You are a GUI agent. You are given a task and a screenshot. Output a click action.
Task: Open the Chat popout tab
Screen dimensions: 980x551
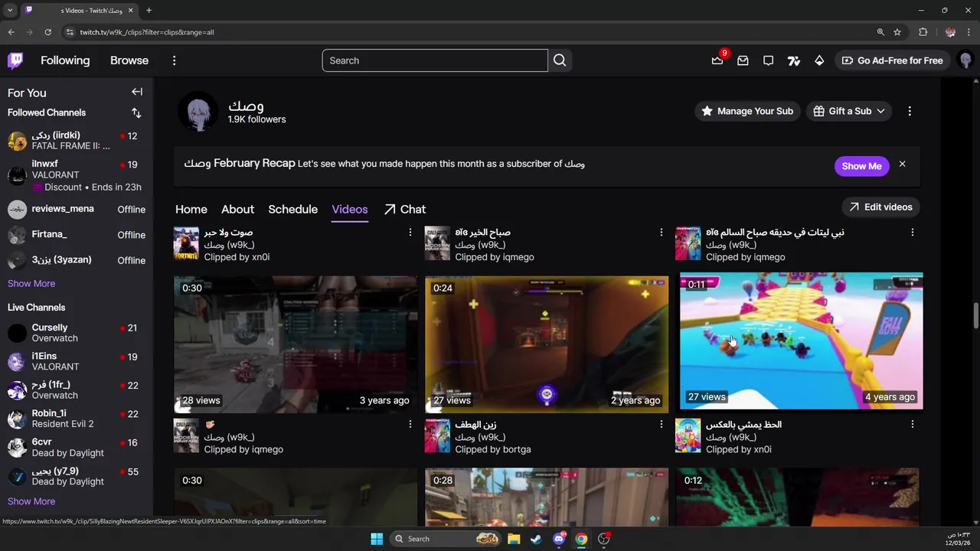tap(404, 209)
